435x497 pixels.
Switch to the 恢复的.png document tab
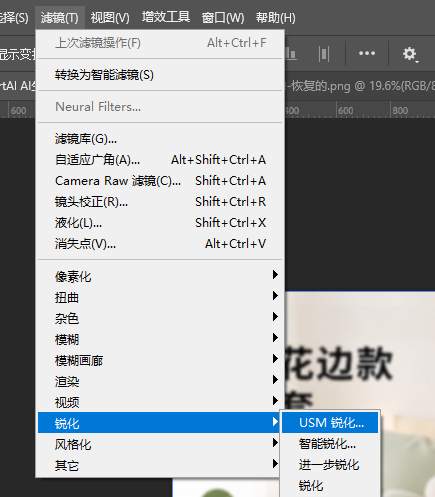[360, 86]
